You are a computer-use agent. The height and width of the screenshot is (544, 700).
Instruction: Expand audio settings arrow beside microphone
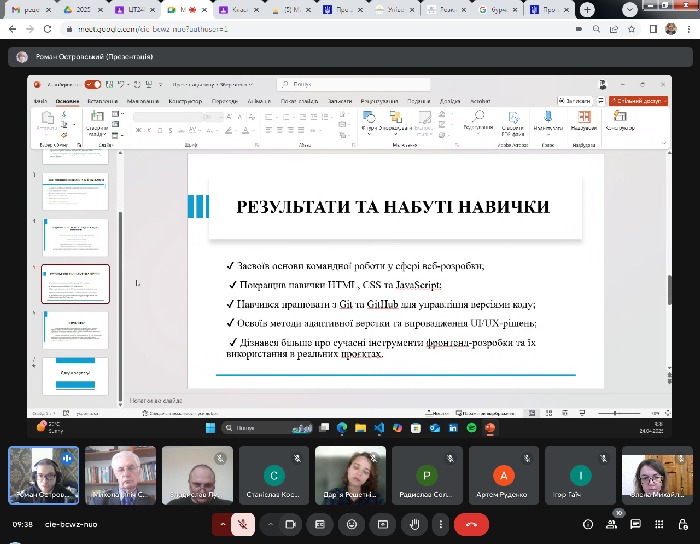tap(222, 523)
